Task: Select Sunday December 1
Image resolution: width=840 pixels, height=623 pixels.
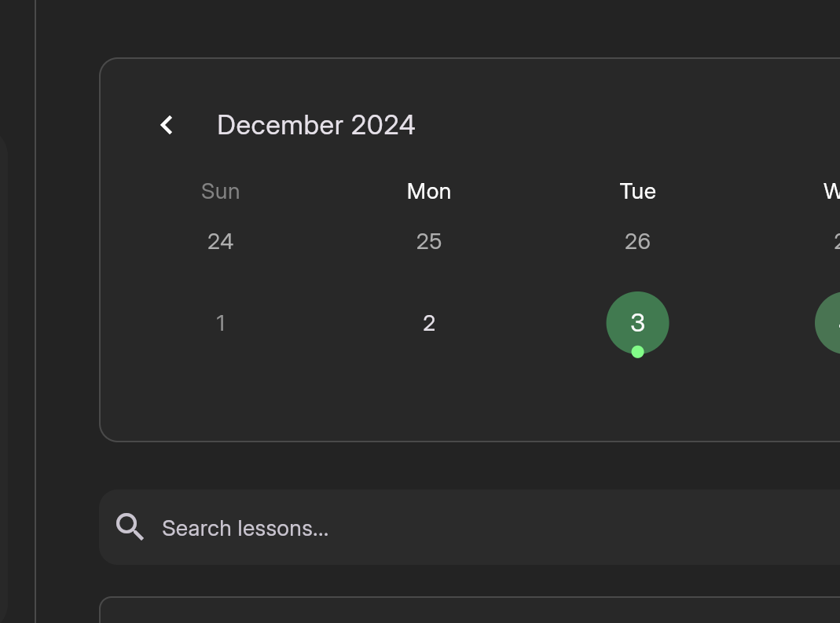Action: tap(221, 323)
